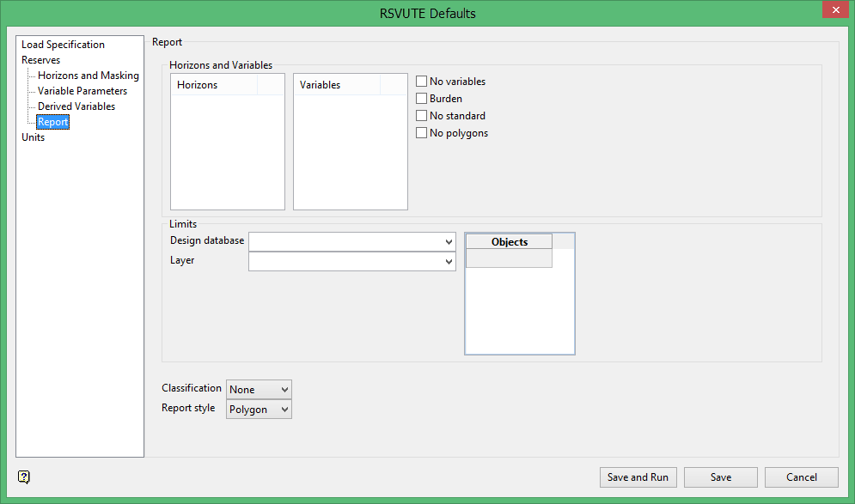Select Units in the navigation tree
This screenshot has width=855, height=504.
33,137
